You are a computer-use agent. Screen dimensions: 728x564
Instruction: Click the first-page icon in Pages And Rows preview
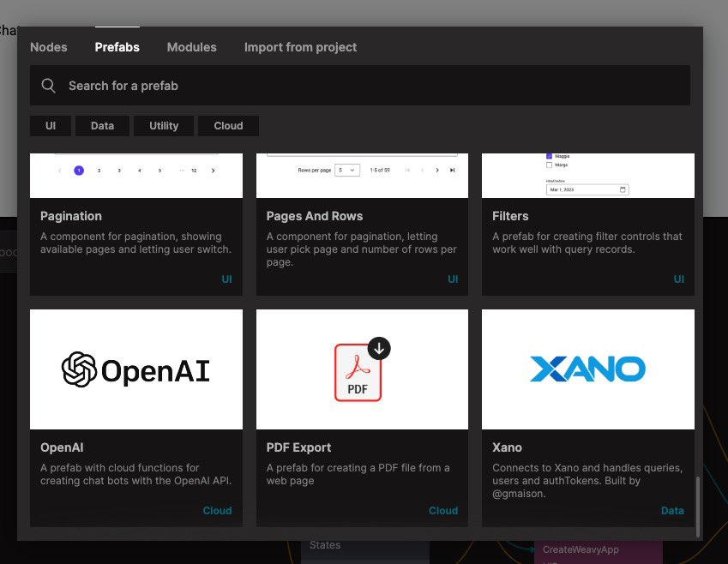coord(409,171)
